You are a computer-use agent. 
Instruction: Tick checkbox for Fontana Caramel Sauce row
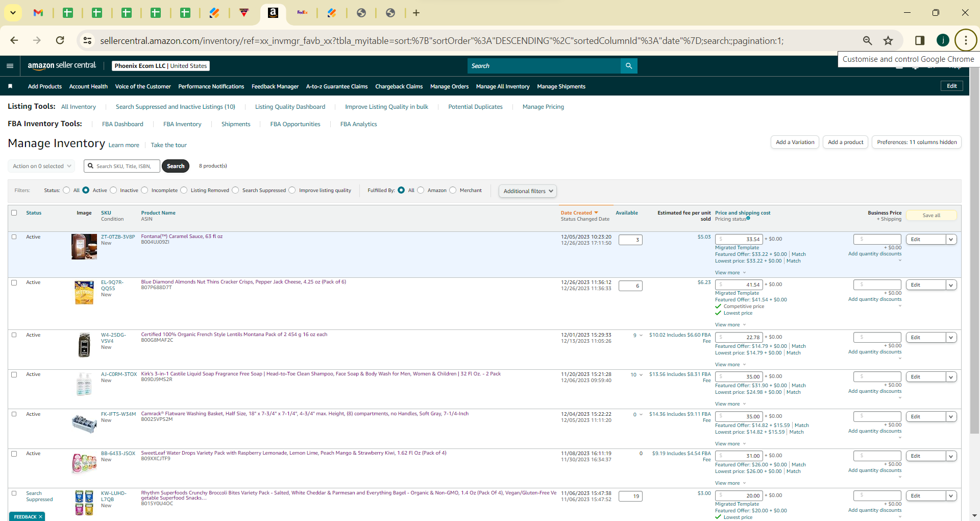pos(14,237)
